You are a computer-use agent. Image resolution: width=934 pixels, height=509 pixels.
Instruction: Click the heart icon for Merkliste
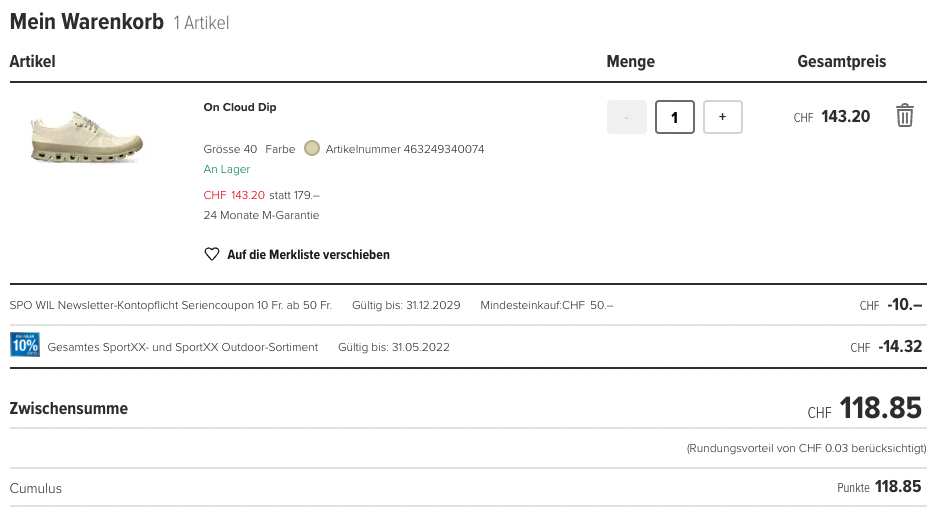tap(211, 255)
